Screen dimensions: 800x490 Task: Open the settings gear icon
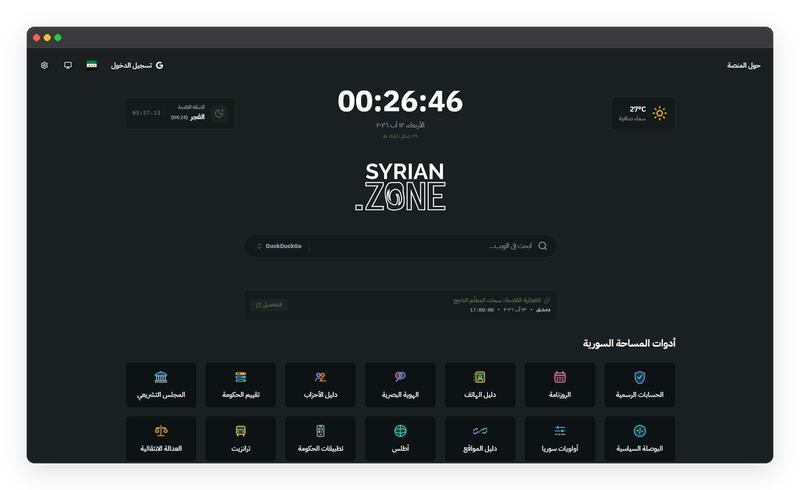[x=44, y=65]
